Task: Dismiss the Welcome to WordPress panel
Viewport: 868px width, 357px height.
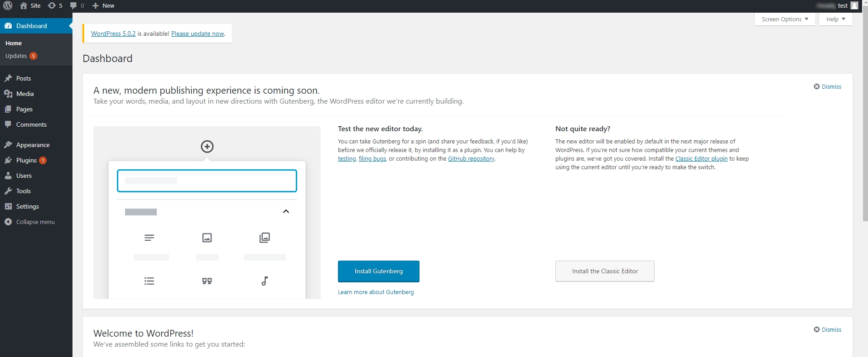Action: (x=827, y=329)
